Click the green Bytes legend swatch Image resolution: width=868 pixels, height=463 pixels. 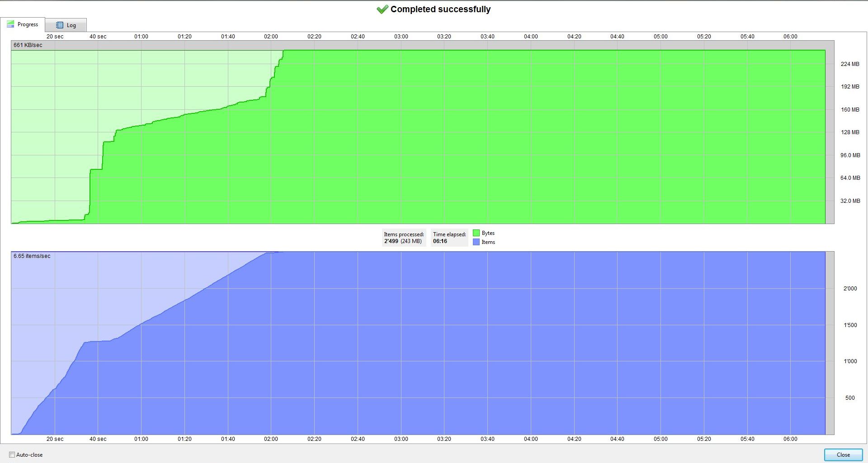coord(476,233)
